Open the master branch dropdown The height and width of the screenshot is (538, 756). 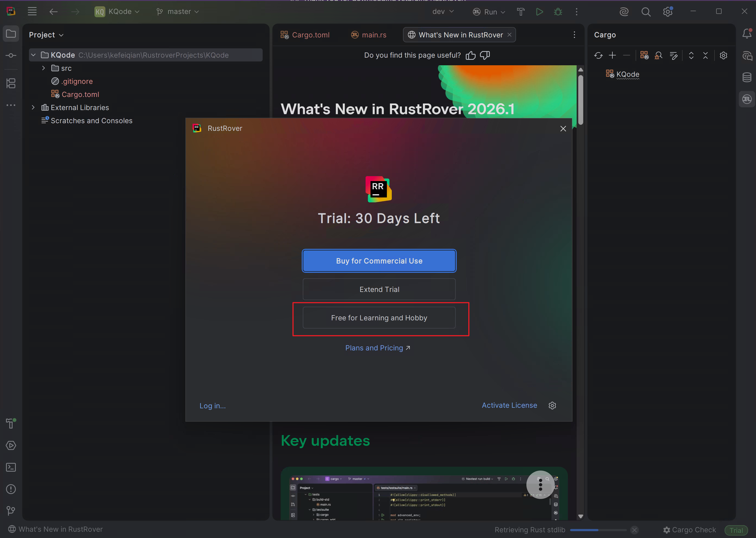[178, 11]
